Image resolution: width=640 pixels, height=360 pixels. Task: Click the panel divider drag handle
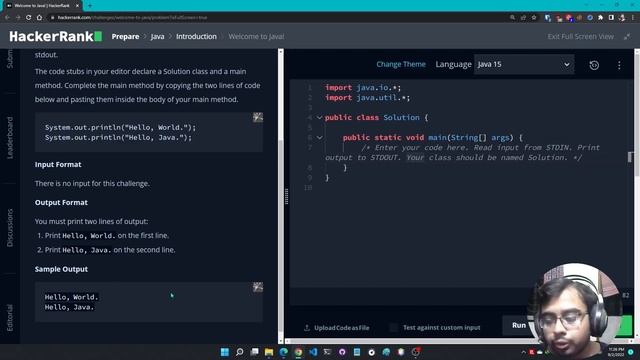287,196
